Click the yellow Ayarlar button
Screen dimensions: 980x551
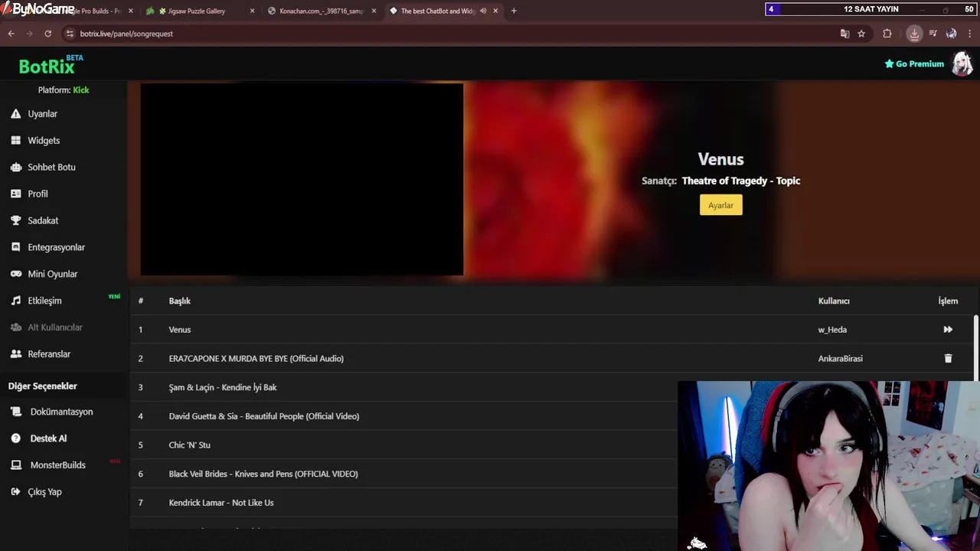point(720,205)
